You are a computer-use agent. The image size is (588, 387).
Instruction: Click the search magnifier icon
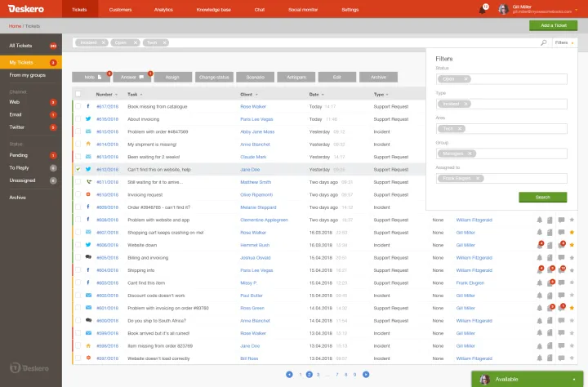pyautogui.click(x=544, y=42)
